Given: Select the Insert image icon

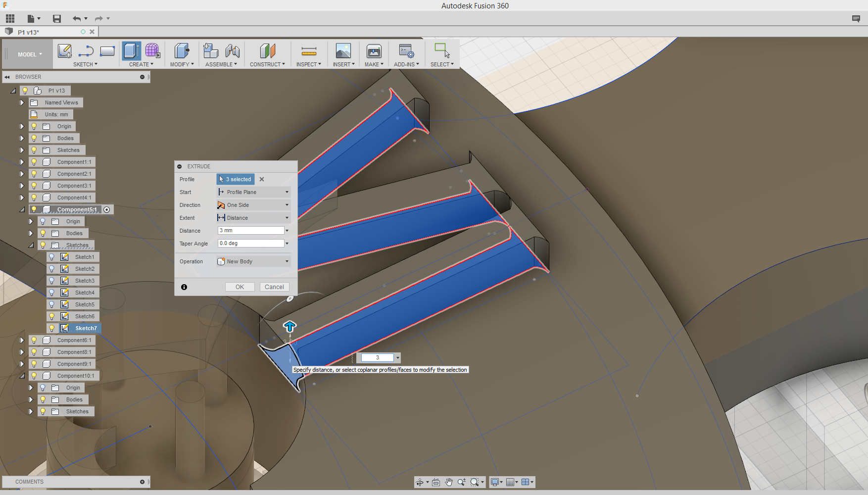Looking at the screenshot, I should pyautogui.click(x=343, y=50).
